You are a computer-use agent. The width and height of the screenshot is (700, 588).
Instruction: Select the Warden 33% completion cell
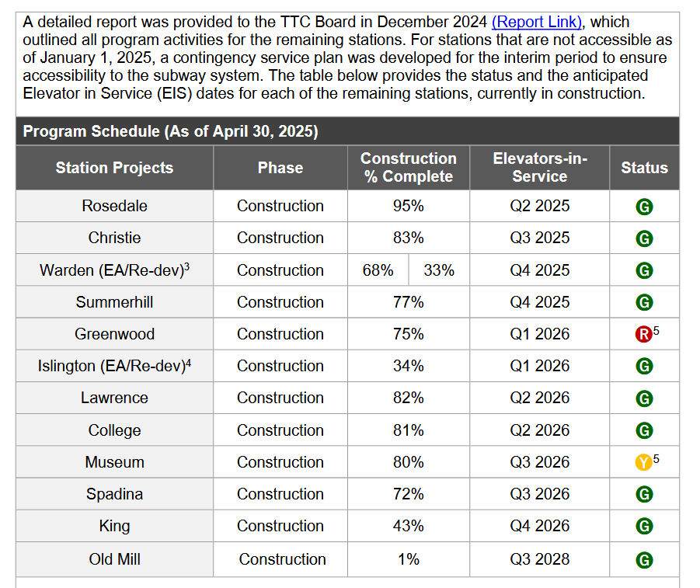pyautogui.click(x=439, y=270)
